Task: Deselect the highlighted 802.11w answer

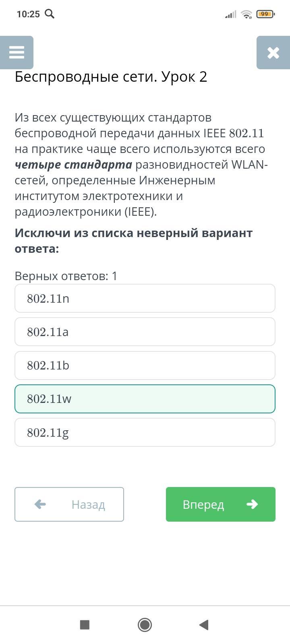Action: point(145,399)
